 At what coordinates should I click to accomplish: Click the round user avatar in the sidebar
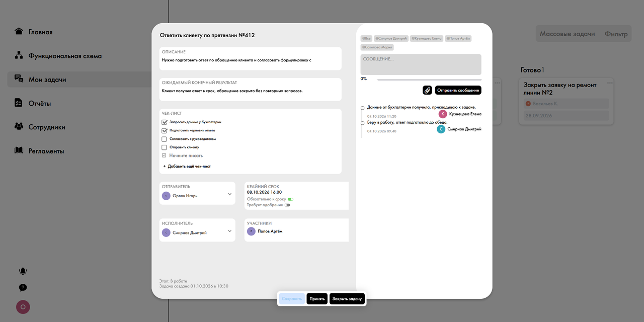23,307
